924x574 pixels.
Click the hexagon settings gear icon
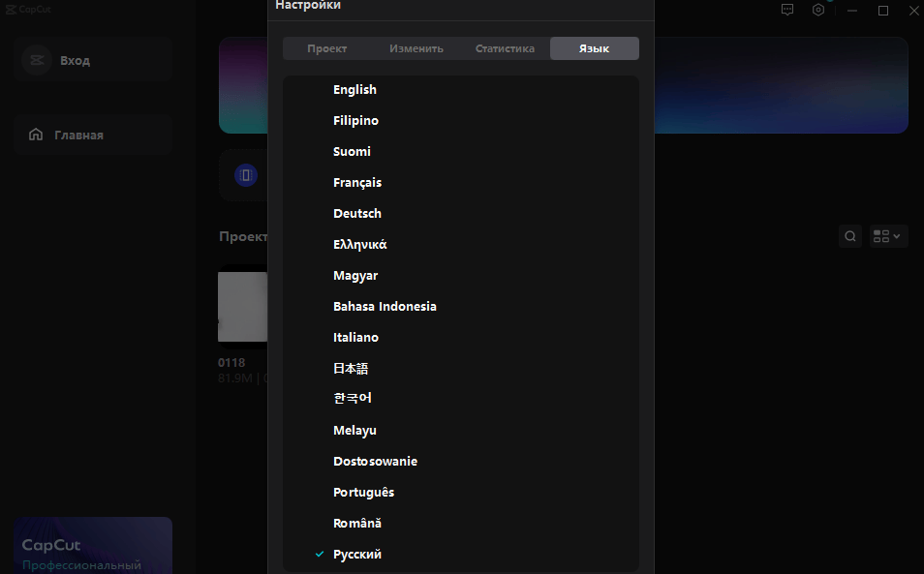[x=818, y=10]
